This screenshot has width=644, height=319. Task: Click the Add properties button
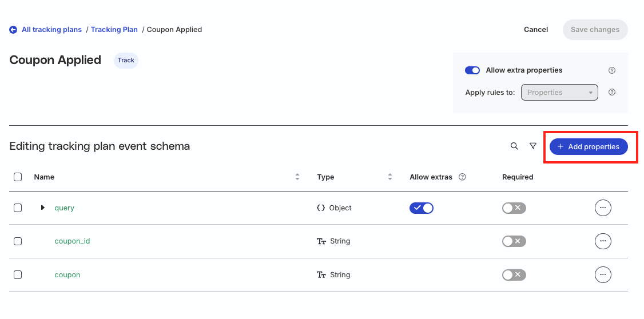coord(589,146)
